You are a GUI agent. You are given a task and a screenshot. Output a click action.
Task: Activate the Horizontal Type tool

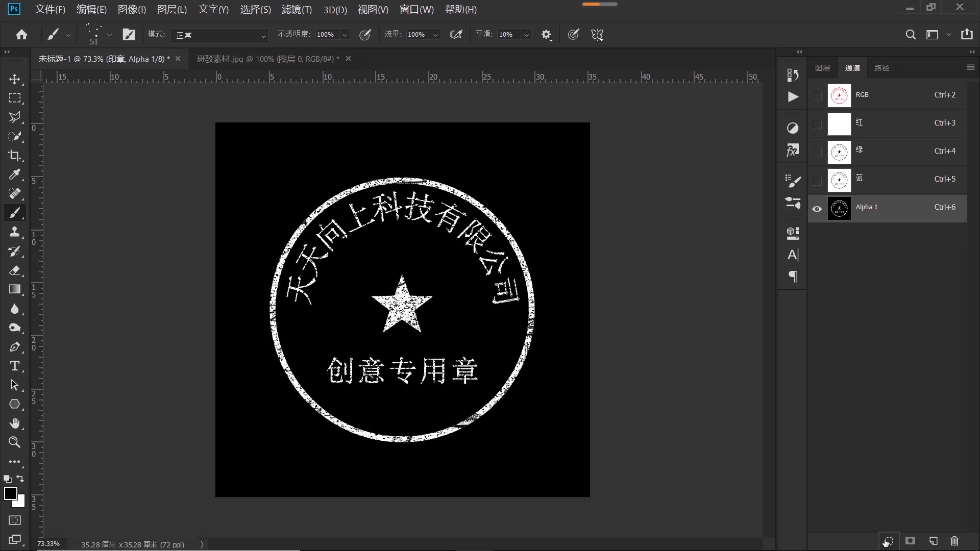click(x=15, y=366)
